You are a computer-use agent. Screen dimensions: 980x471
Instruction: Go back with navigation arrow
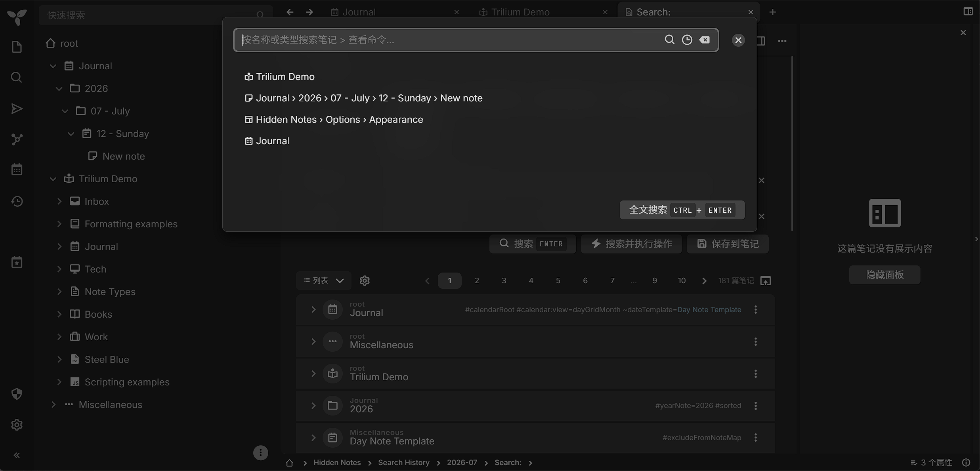(290, 12)
